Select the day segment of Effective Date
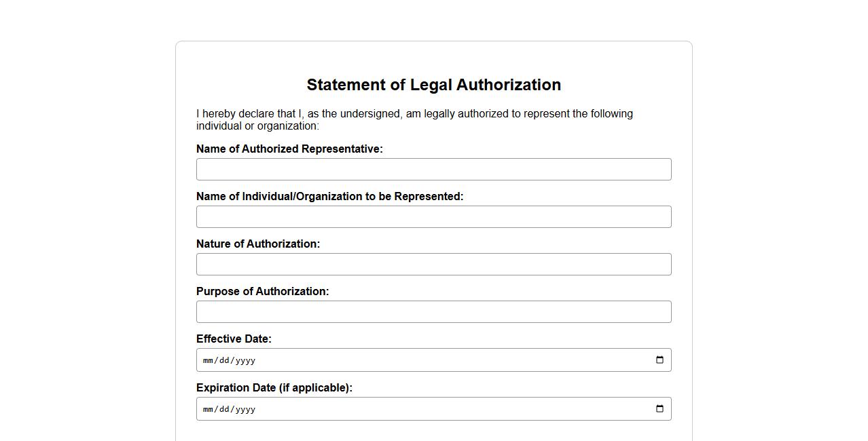The width and height of the screenshot is (868, 441). point(225,361)
